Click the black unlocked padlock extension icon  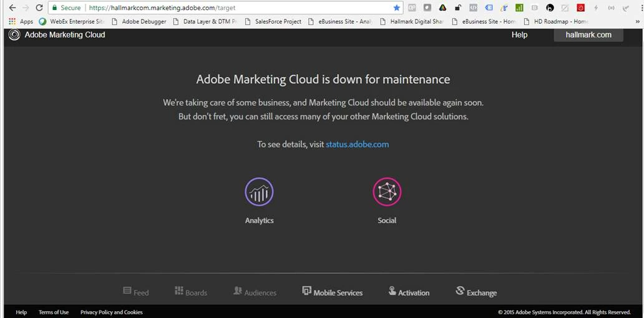tap(458, 7)
